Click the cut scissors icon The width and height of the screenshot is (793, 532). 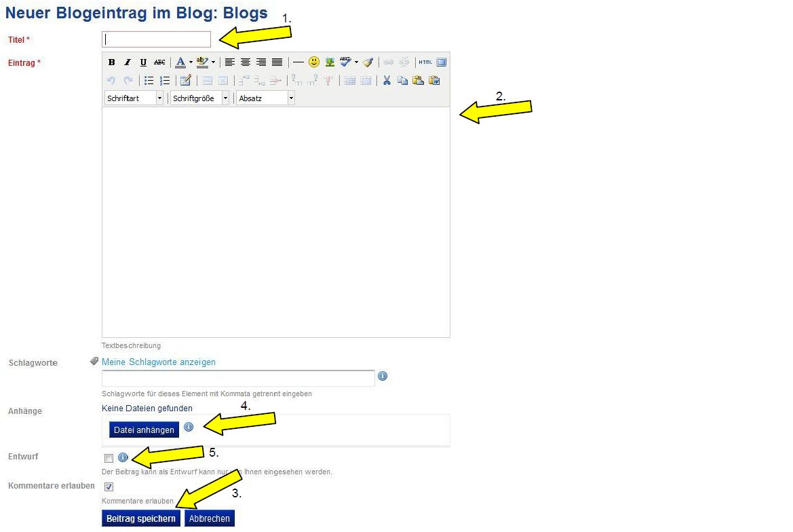(387, 80)
